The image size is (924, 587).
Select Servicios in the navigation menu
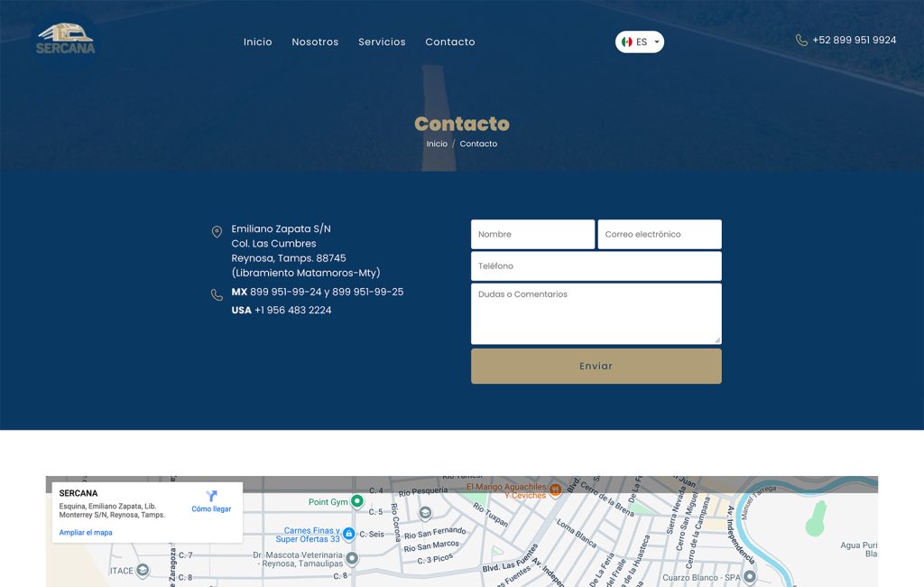(382, 42)
